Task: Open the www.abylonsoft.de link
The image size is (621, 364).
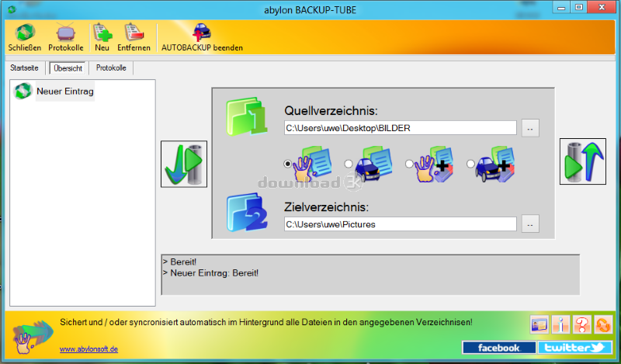Action: click(88, 349)
